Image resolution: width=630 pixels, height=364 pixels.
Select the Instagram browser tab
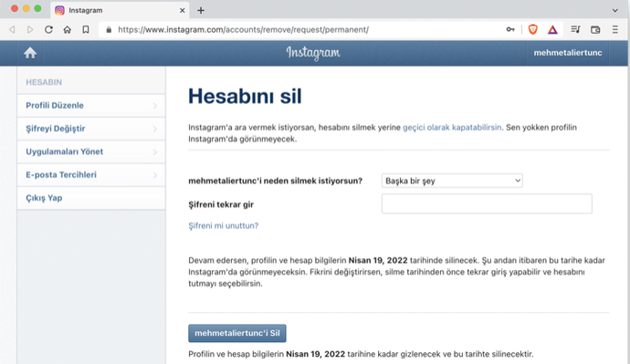click(120, 10)
